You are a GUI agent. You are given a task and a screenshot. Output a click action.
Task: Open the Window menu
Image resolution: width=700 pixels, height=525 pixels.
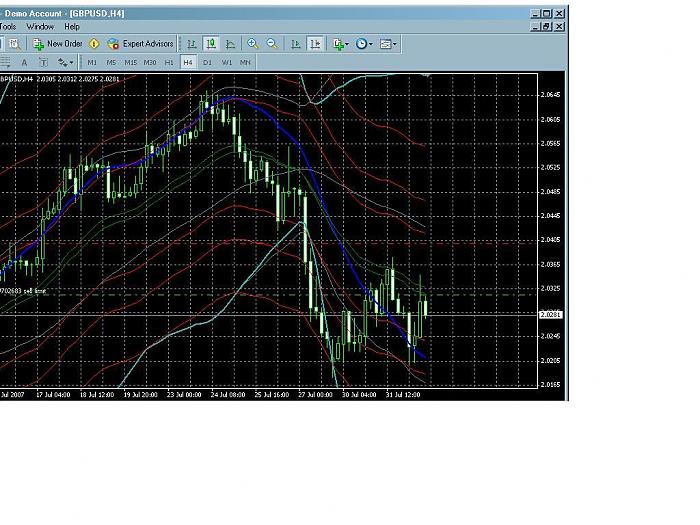[x=40, y=27]
